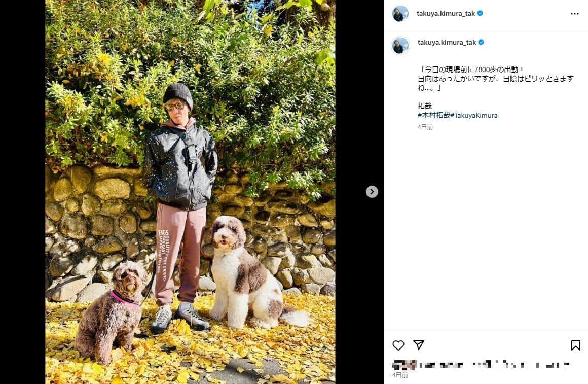Click the photo of man with dogs
The height and width of the screenshot is (384, 588).
click(x=191, y=192)
